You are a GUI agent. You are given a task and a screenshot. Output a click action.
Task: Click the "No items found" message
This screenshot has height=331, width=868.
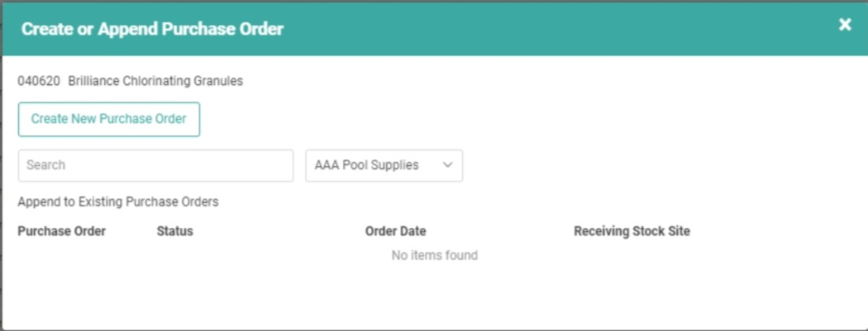click(x=434, y=255)
